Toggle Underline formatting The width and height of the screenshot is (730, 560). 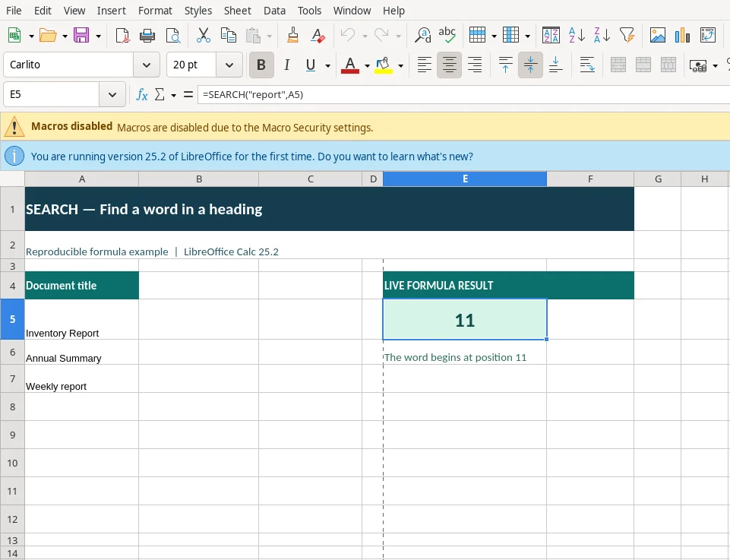(x=311, y=65)
